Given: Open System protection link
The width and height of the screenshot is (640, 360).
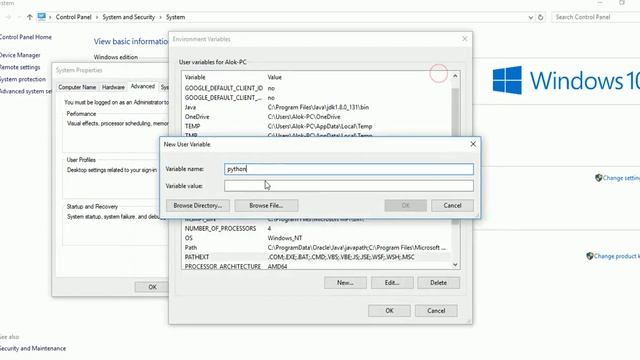Looking at the screenshot, I should (22, 80).
